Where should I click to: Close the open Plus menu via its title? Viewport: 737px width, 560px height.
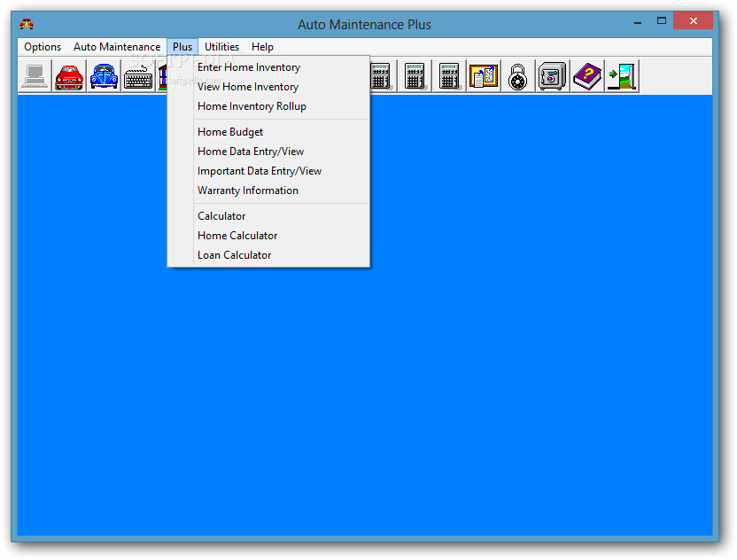182,47
